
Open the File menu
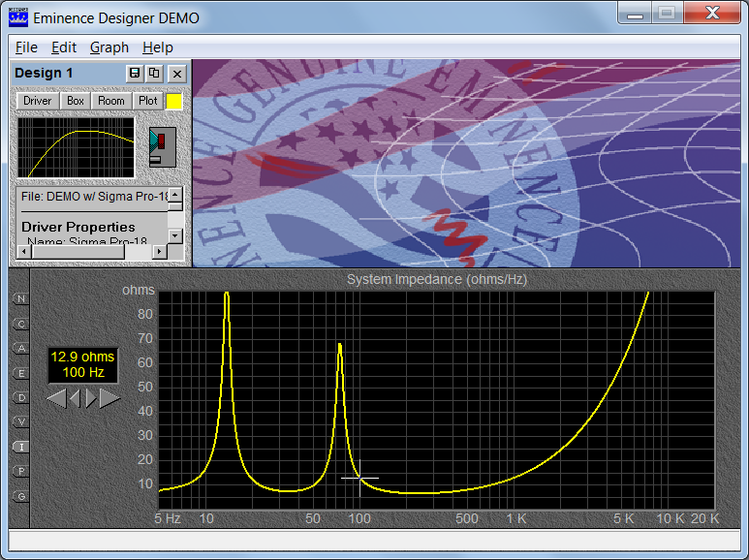26,47
